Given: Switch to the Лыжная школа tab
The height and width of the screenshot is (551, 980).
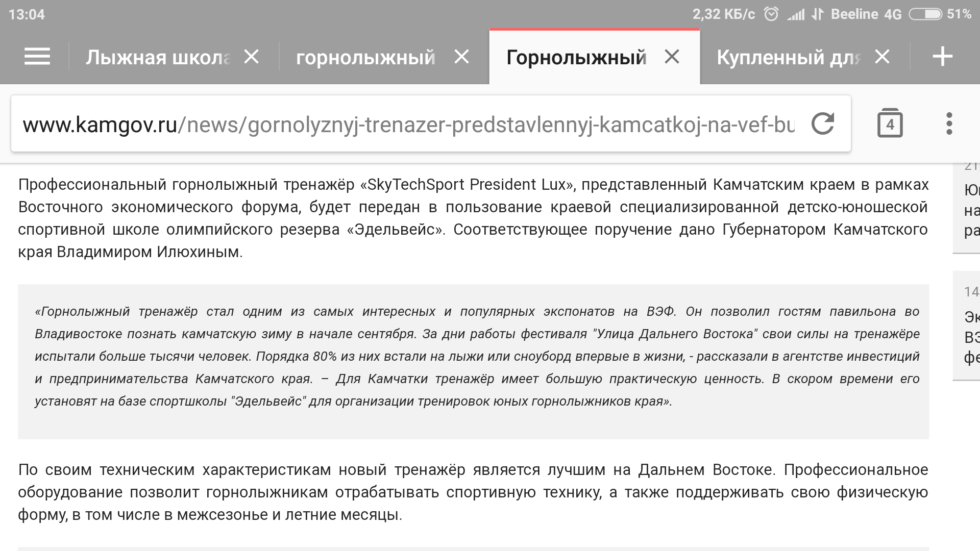Looking at the screenshot, I should point(158,57).
